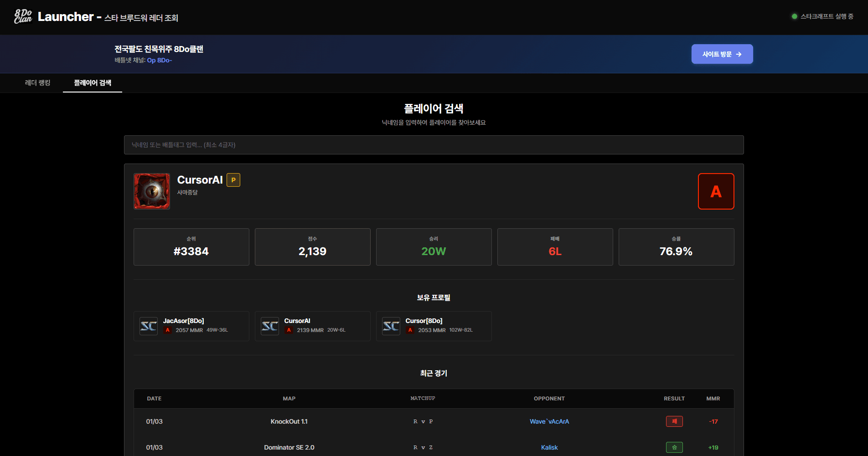Open the Op 8Do- channel link

point(159,60)
